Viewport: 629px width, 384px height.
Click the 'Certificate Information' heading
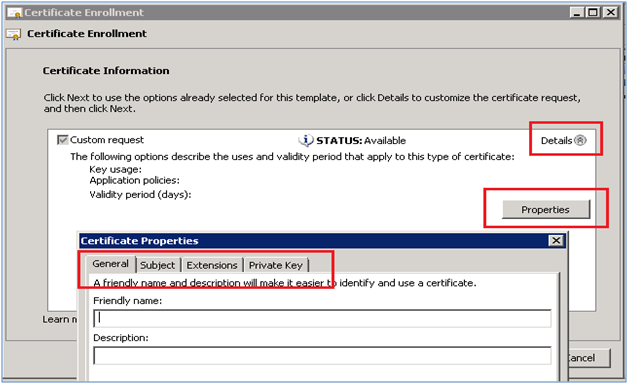pos(106,71)
